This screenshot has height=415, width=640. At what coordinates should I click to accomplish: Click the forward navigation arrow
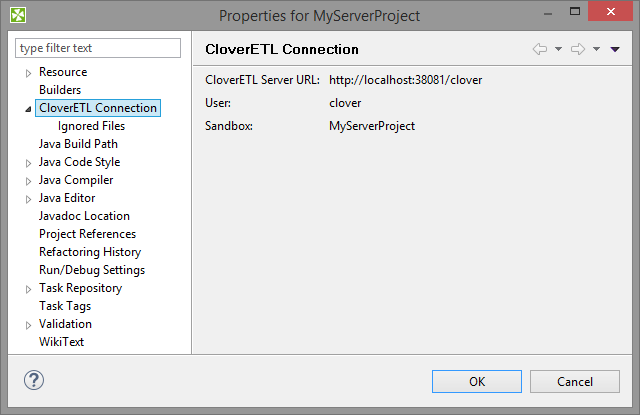click(577, 49)
